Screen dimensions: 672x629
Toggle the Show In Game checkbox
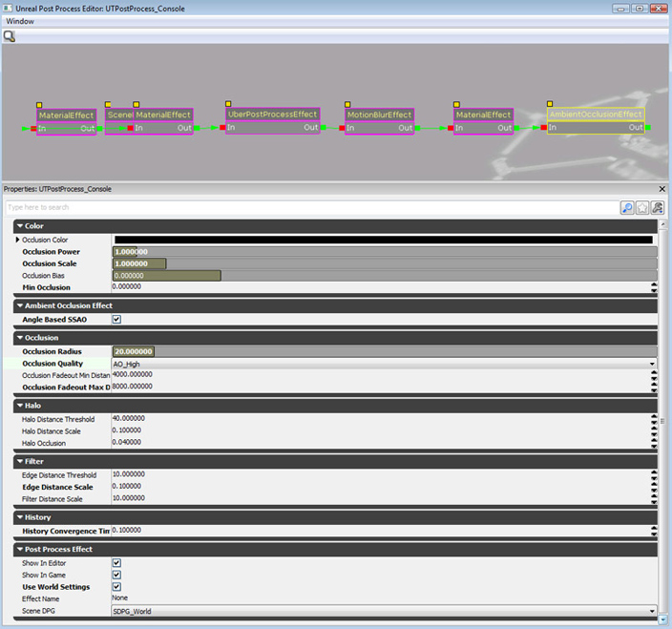pos(116,575)
